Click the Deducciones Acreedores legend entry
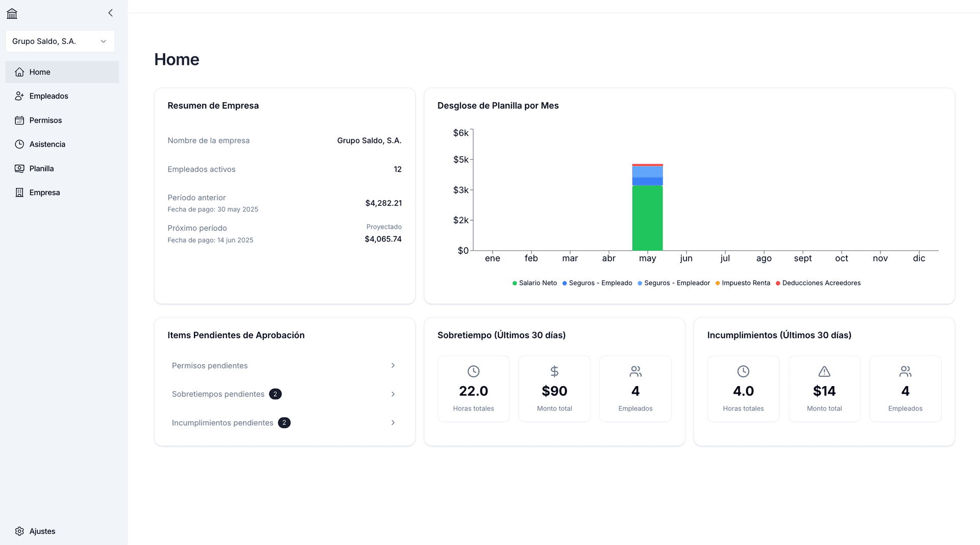This screenshot has height=545, width=980. pyautogui.click(x=818, y=283)
